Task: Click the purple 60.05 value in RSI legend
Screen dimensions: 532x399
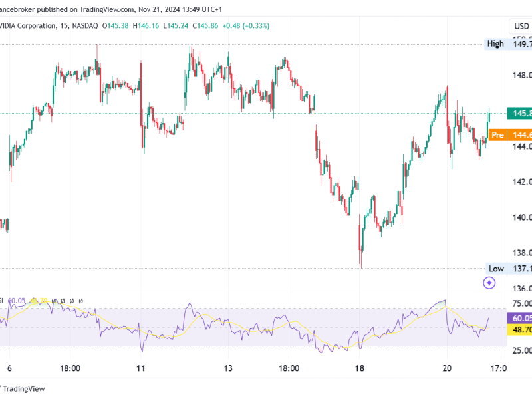Action: pyautogui.click(x=16, y=301)
